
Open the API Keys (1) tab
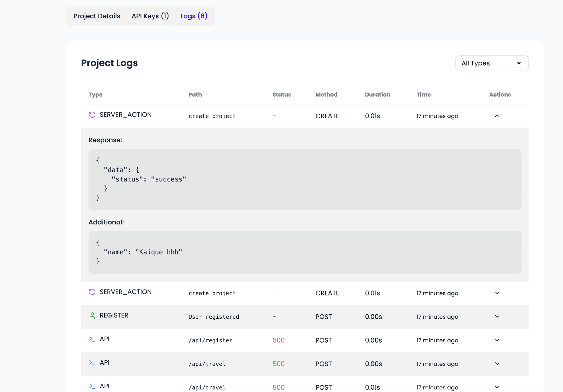(150, 16)
